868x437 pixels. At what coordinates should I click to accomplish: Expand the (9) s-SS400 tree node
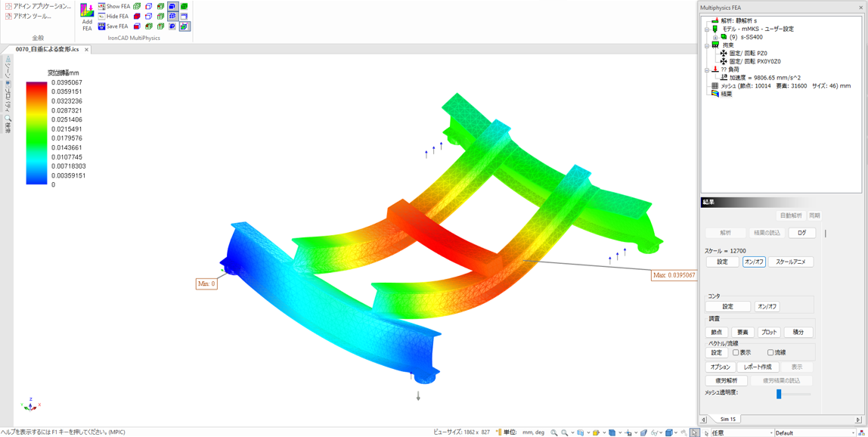[715, 37]
